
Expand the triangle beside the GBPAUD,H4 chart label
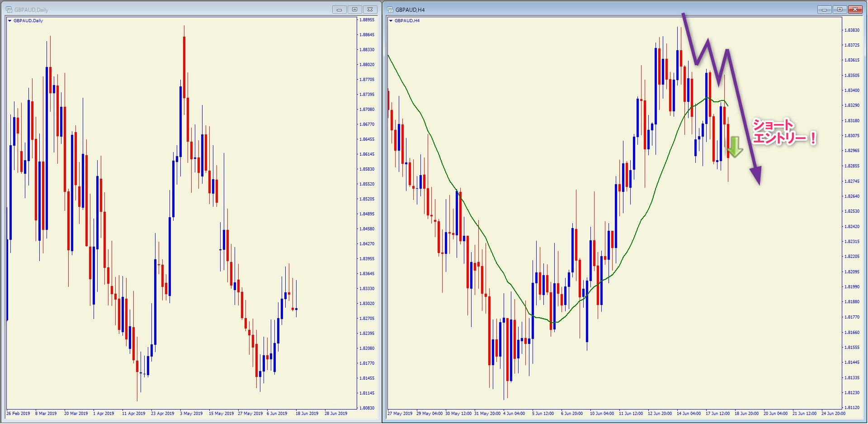pyautogui.click(x=391, y=21)
